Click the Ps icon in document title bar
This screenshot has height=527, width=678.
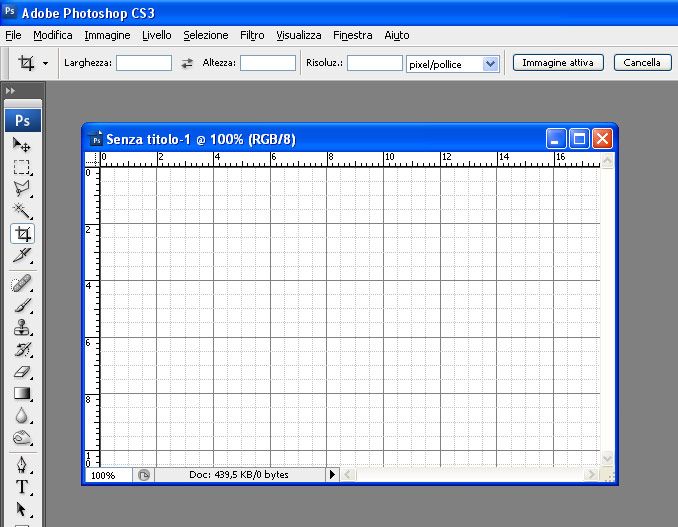(96, 139)
